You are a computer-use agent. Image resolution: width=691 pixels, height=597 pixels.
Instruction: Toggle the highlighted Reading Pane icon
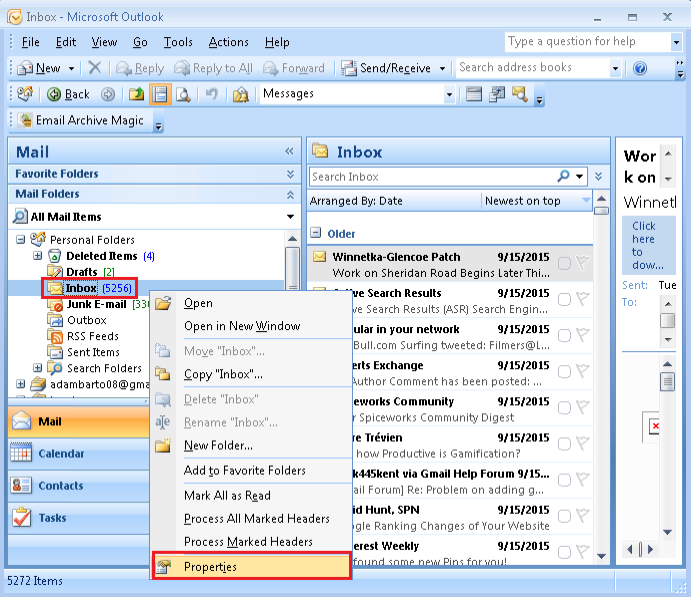click(x=160, y=94)
